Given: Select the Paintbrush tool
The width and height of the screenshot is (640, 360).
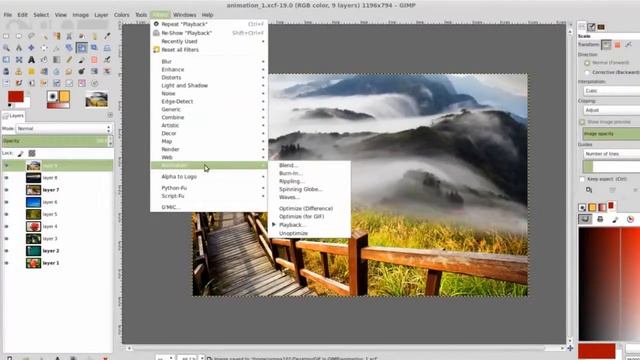Looking at the screenshot, I should [x=82, y=60].
